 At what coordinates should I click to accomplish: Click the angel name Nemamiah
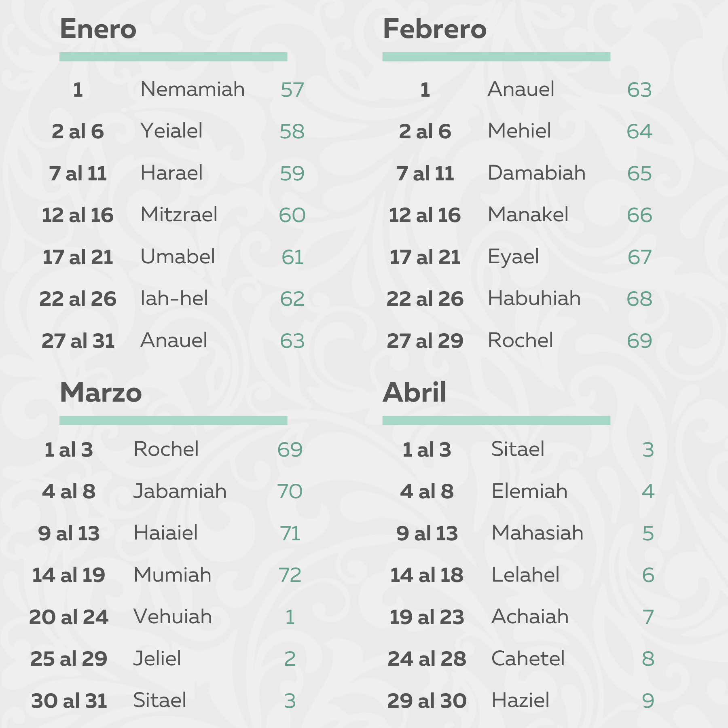pos(193,89)
